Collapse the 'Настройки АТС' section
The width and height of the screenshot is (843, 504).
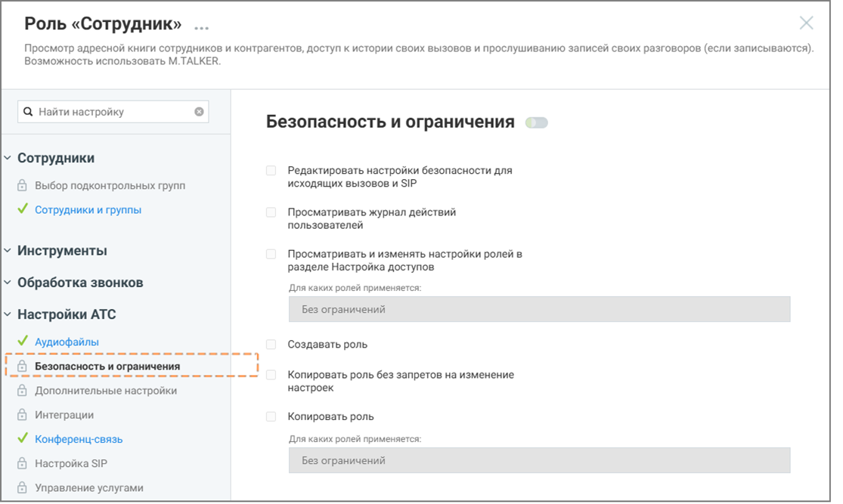click(x=8, y=314)
